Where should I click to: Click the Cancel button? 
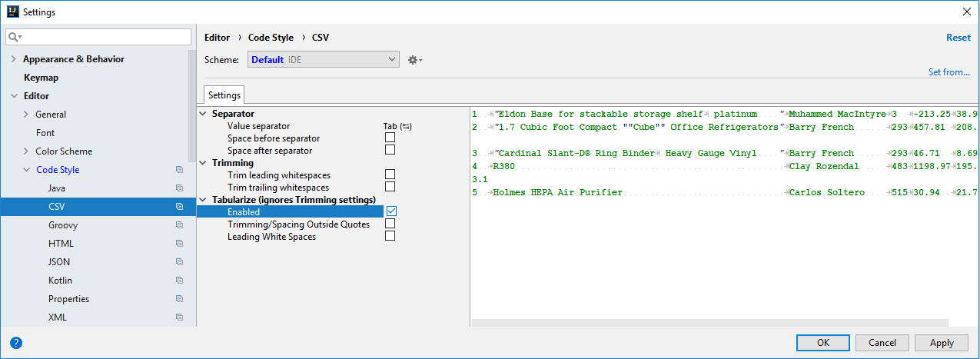(x=882, y=343)
